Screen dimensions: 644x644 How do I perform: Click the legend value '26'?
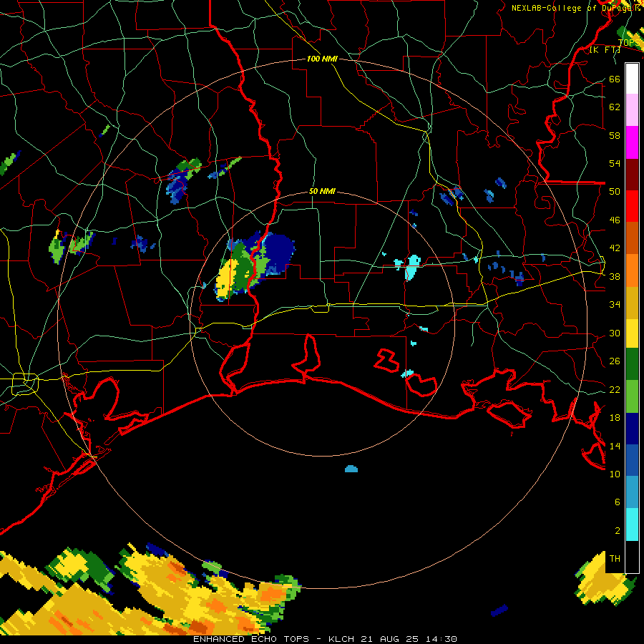click(615, 361)
